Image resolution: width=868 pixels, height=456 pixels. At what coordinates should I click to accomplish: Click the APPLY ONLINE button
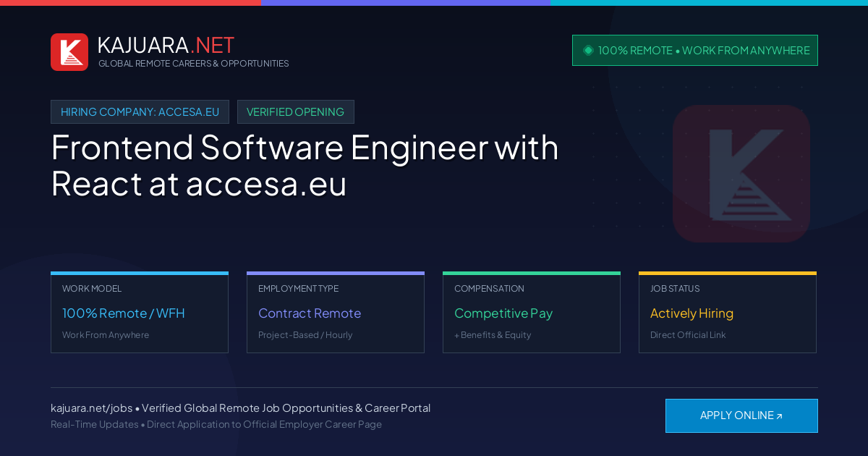point(741,415)
